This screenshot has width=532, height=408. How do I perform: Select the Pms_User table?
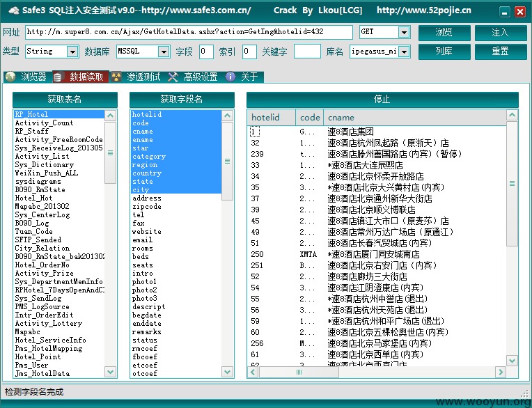(x=59, y=365)
